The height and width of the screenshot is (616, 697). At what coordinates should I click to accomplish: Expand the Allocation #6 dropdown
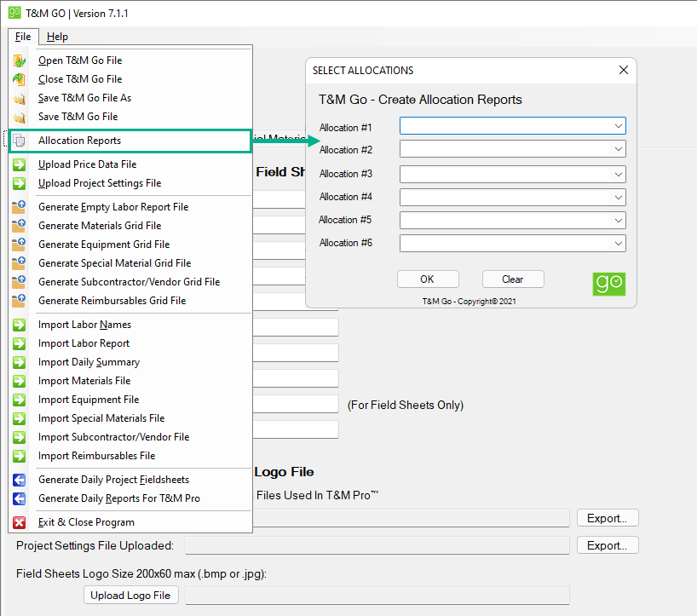[x=619, y=244]
